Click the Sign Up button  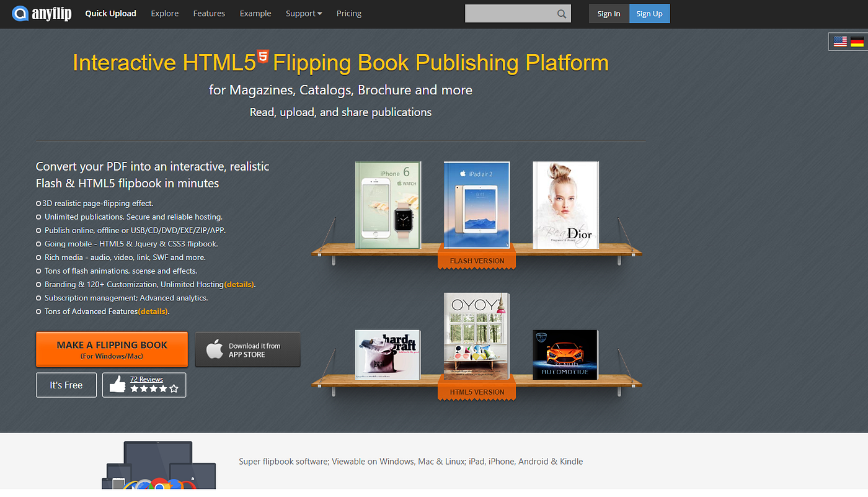tap(649, 14)
